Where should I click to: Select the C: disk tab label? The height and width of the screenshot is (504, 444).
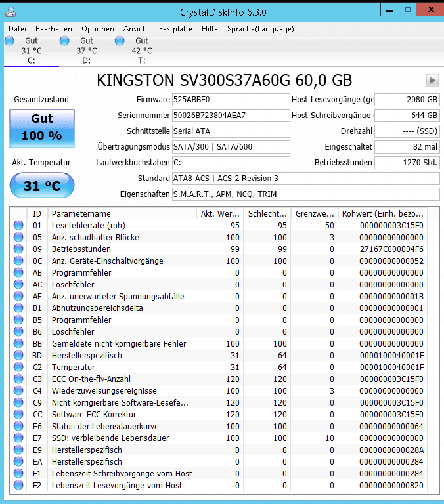coord(32,60)
